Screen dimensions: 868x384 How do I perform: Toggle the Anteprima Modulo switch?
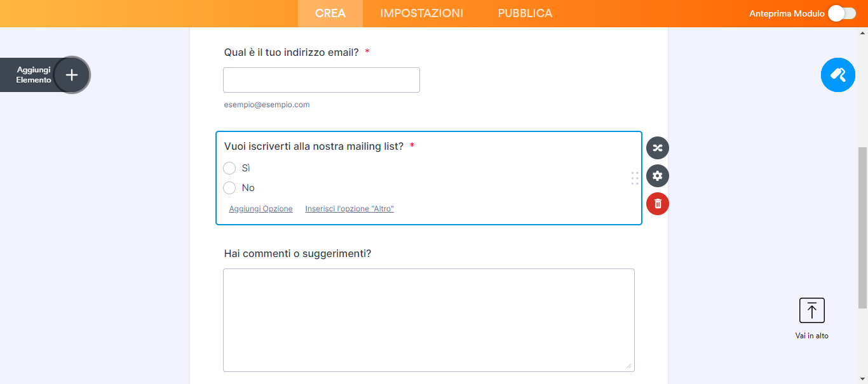coord(842,13)
